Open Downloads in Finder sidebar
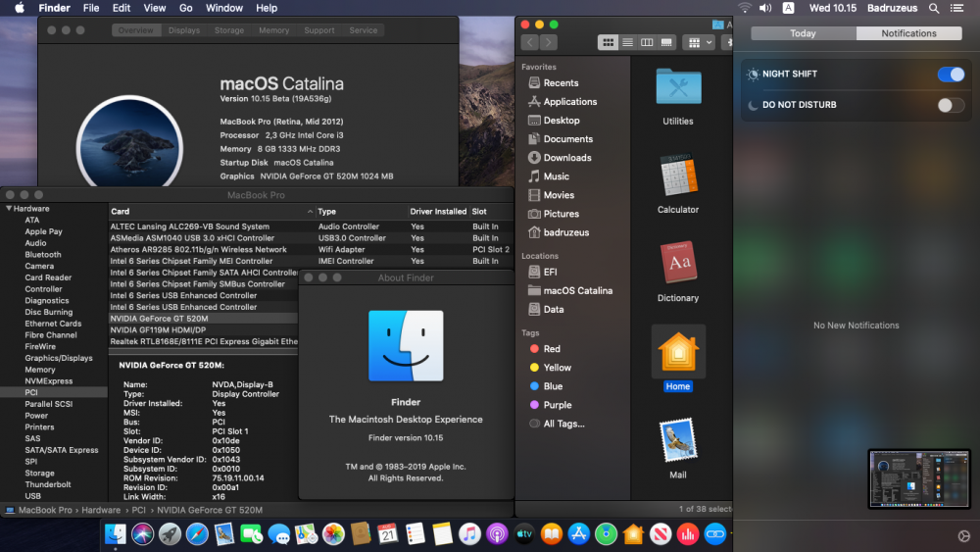980x552 pixels. pyautogui.click(x=566, y=158)
